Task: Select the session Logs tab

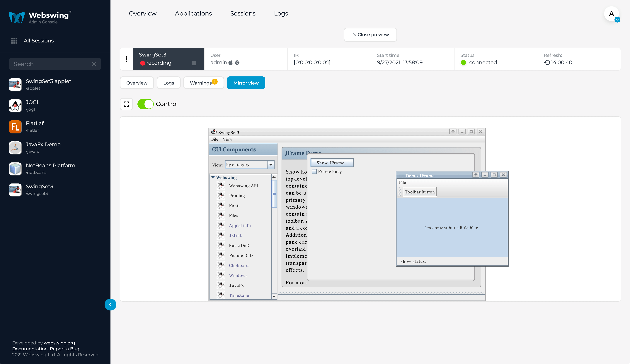Action: (169, 83)
